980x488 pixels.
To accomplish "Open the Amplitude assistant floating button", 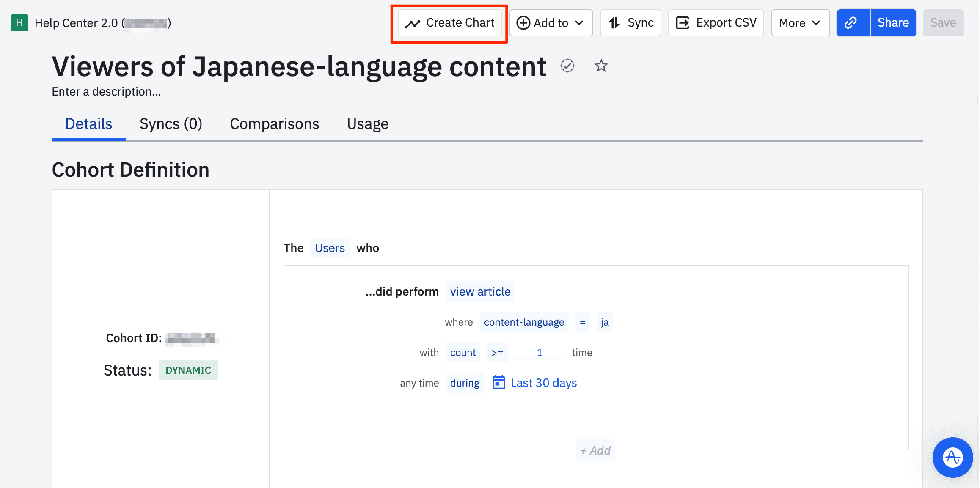I will click(x=952, y=457).
